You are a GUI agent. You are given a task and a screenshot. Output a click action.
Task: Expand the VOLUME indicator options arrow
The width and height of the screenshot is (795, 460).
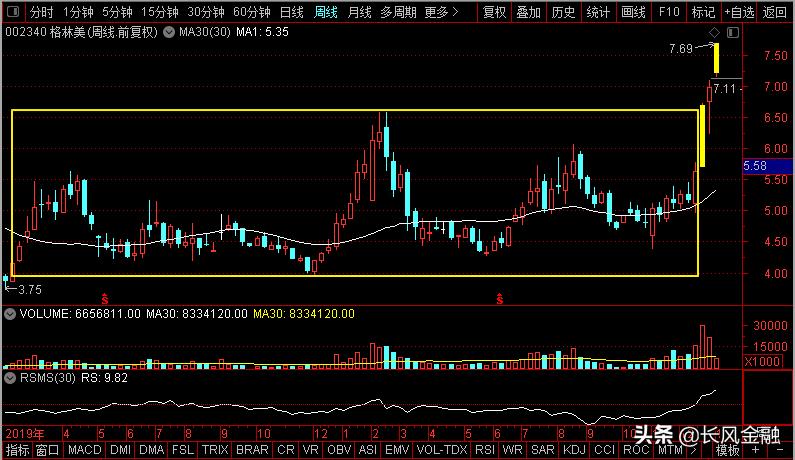coord(10,314)
